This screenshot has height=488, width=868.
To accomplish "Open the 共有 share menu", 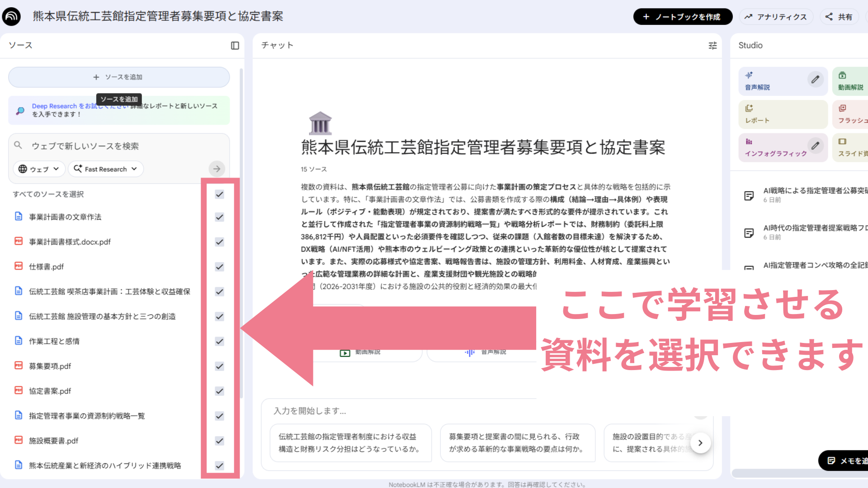I will pyautogui.click(x=839, y=17).
